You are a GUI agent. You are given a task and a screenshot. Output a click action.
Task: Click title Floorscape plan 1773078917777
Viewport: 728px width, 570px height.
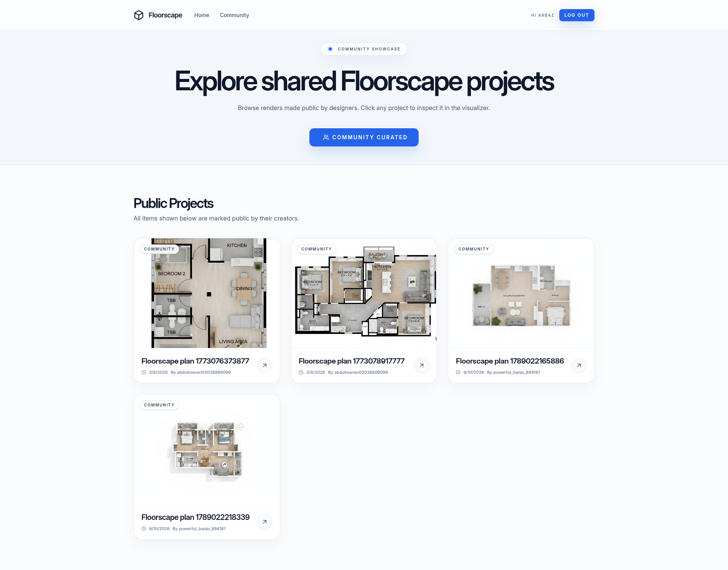pyautogui.click(x=351, y=361)
